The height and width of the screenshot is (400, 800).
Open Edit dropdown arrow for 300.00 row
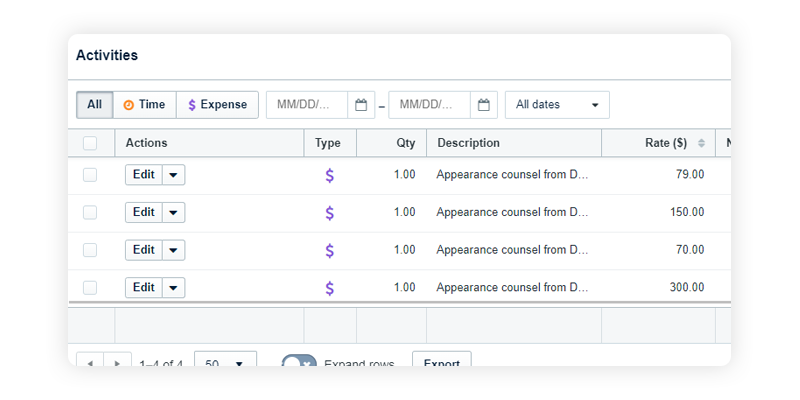pos(173,288)
